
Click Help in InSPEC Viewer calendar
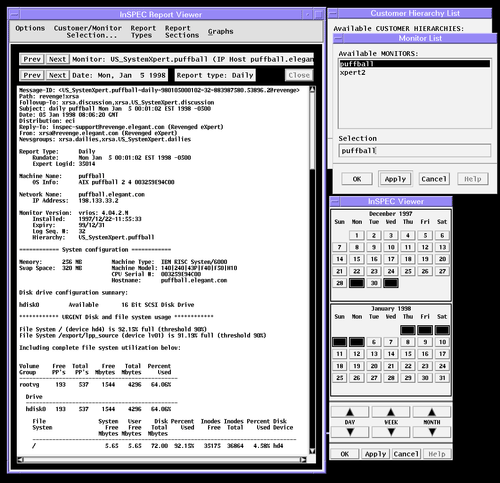[437, 454]
